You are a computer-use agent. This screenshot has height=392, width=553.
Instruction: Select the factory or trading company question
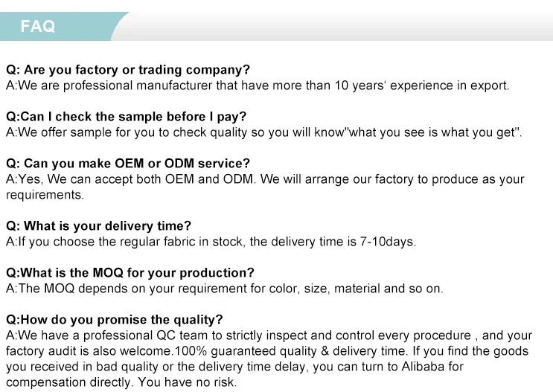(x=128, y=70)
